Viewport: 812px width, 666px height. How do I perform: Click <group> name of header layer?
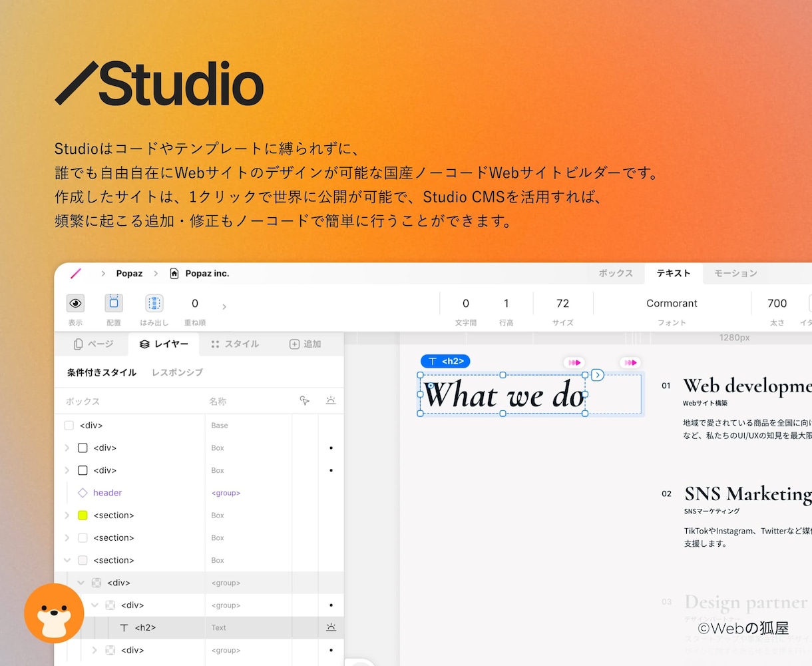pos(226,493)
